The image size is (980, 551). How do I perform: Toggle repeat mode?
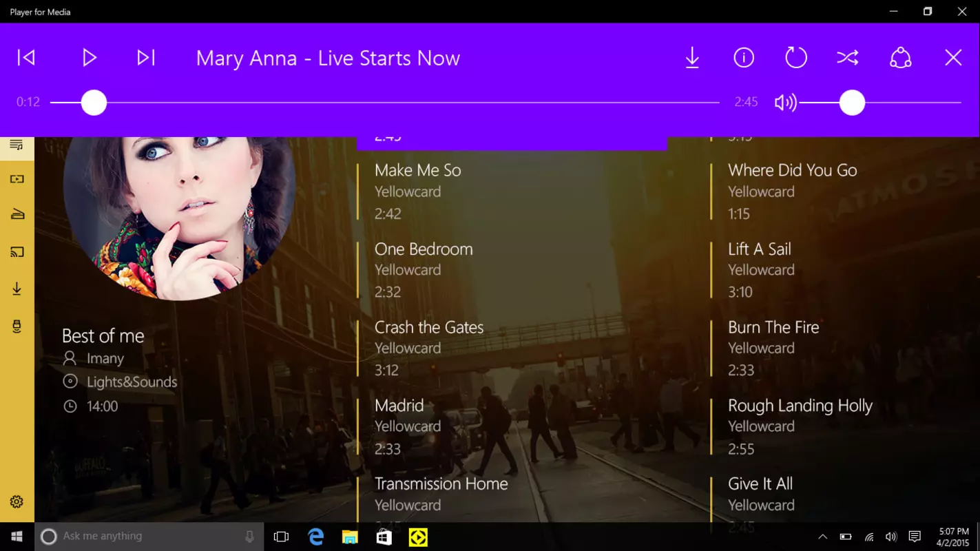[796, 58]
